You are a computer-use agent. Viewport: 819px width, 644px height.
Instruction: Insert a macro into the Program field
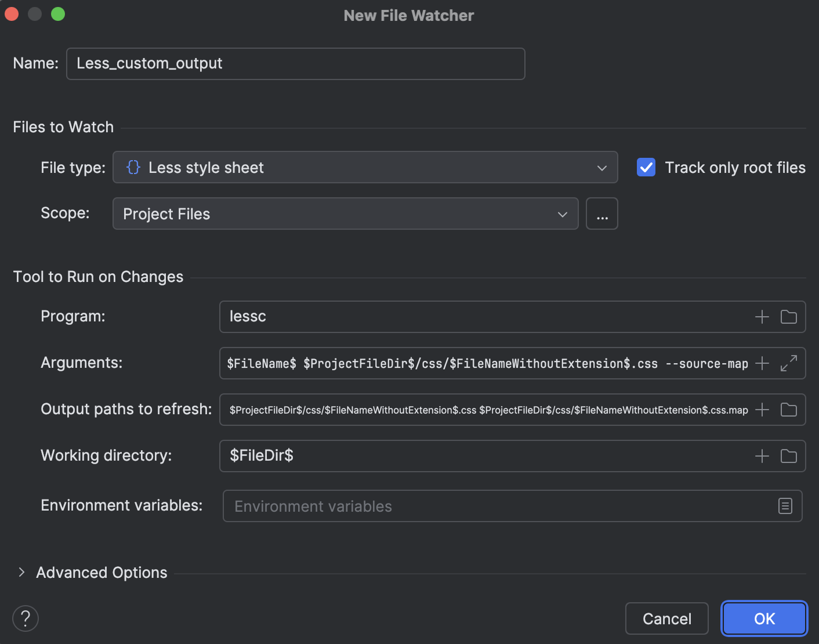coord(762,317)
